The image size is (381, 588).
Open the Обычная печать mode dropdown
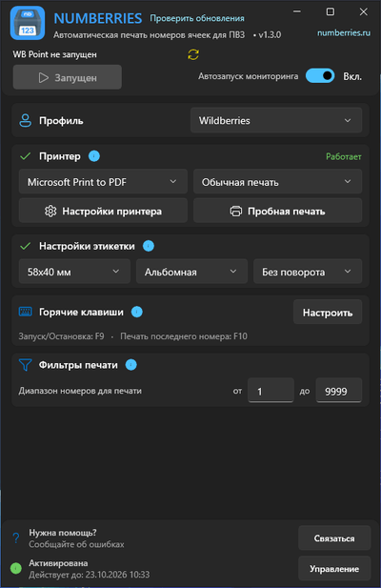click(277, 182)
